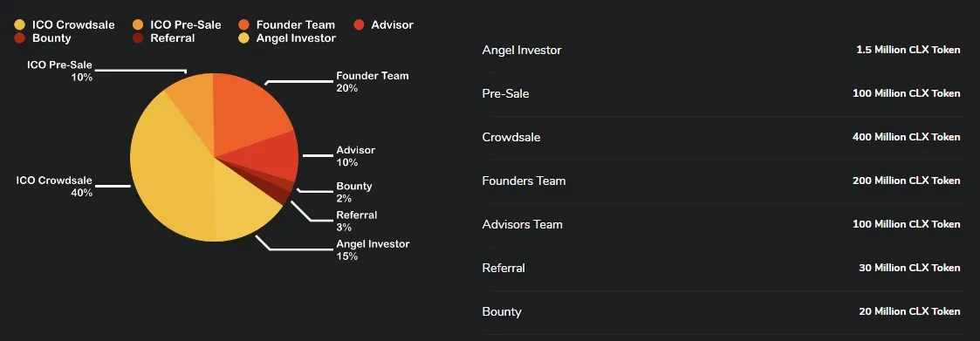Image resolution: width=980 pixels, height=341 pixels.
Task: Click the Angel Investor 15% chart label
Action: point(373,249)
